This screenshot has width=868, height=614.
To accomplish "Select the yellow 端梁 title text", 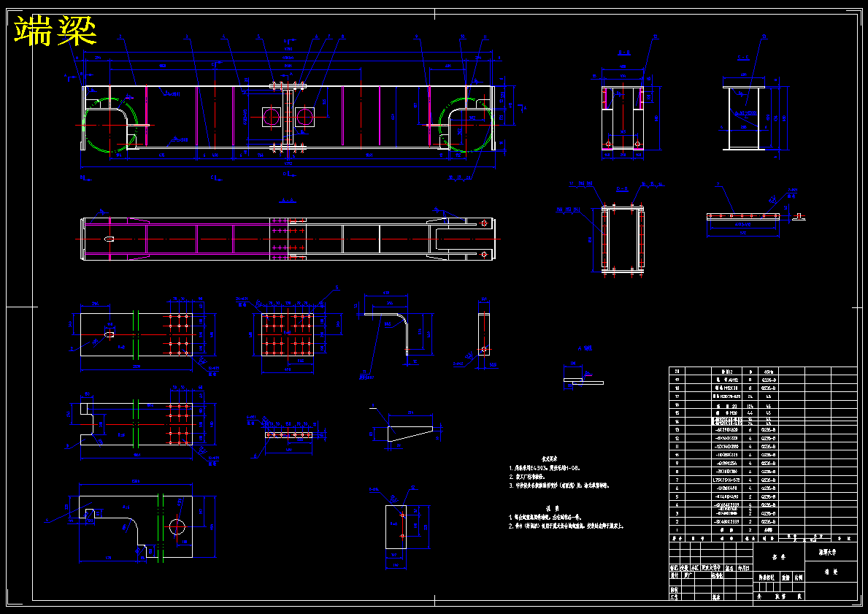I will 55,31.
